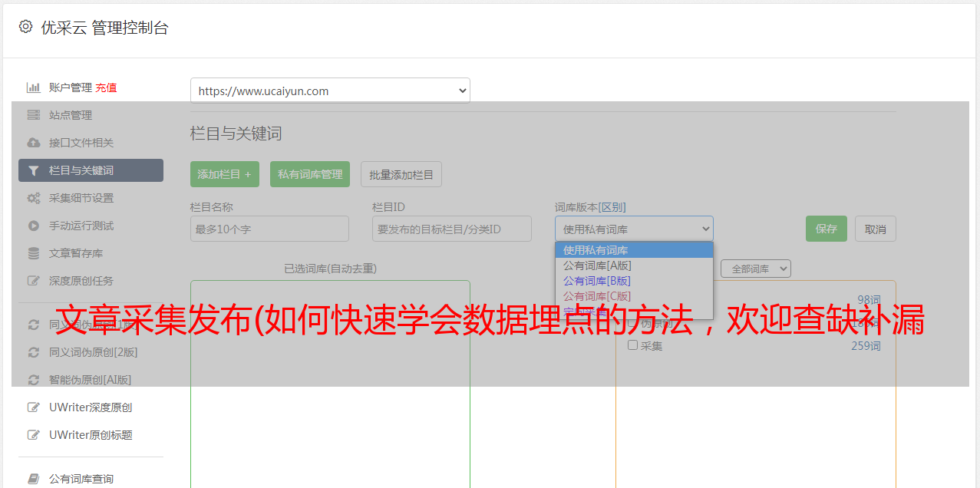The image size is (980, 488).
Task: Focus the 栏目名称 input field
Action: tap(269, 229)
